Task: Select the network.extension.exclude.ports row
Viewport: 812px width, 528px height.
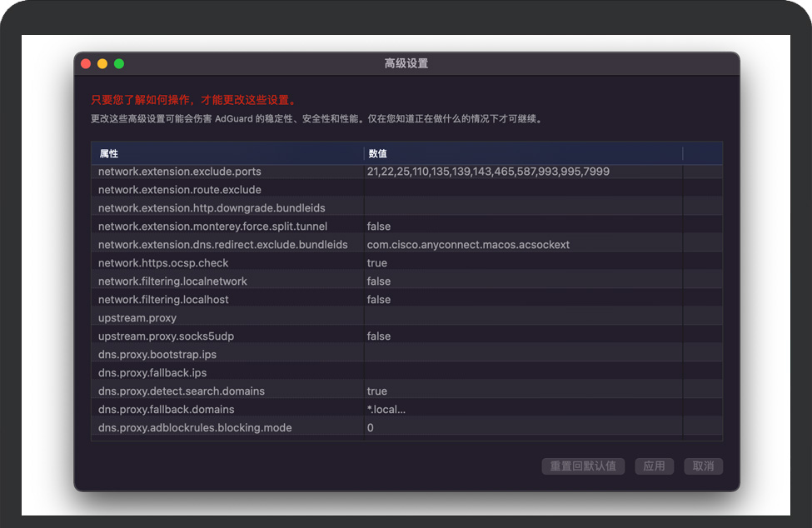Action: [x=180, y=172]
